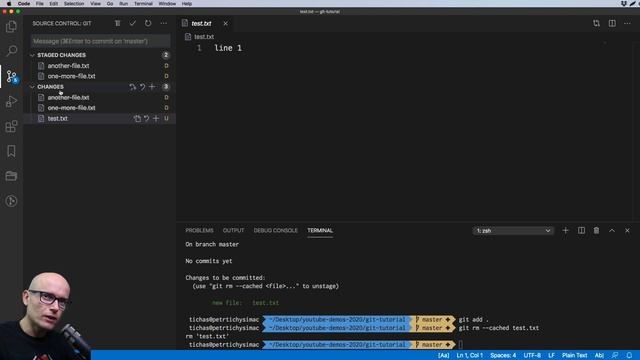Open the Extensions view

click(11, 127)
